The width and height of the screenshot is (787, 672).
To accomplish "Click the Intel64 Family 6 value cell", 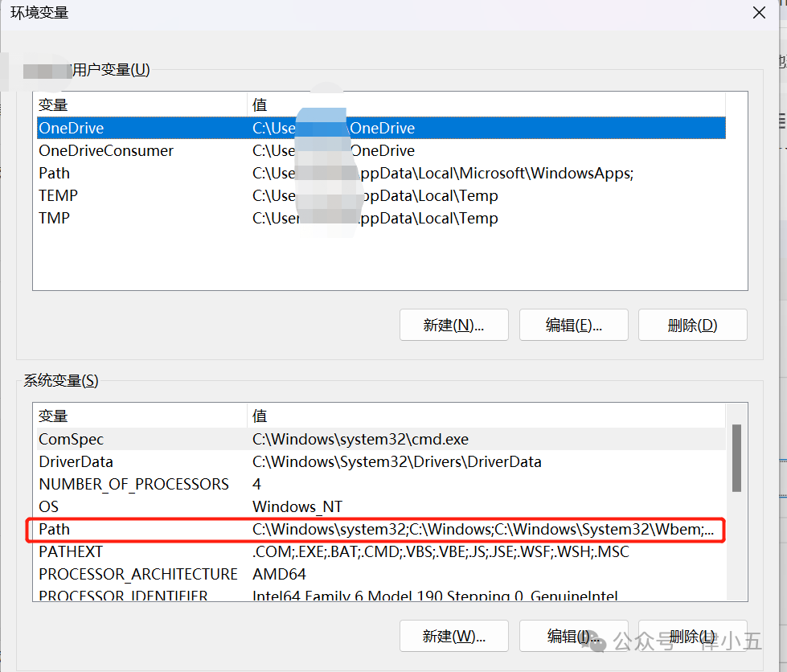I will coord(435,595).
